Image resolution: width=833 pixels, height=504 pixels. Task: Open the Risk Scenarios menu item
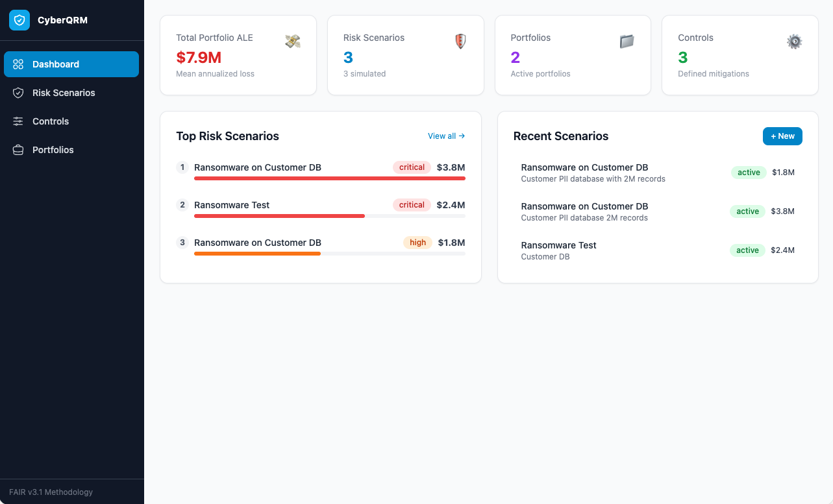pyautogui.click(x=64, y=93)
